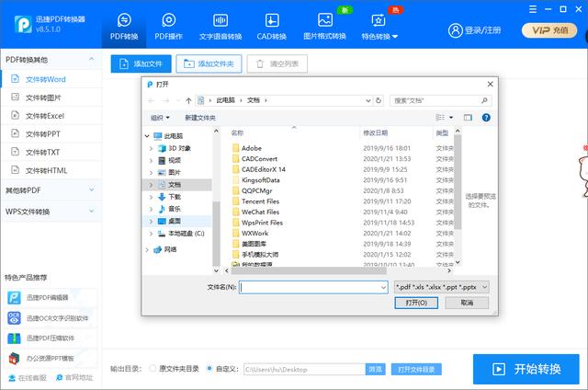Click the 打开文件目录 button
Viewport: 588px width, 390px height.
coord(416,370)
